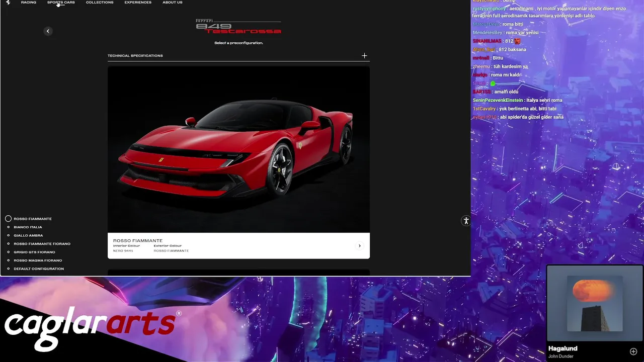This screenshot has width=644, height=362.
Task: Click 1stCavalry username in chat
Action: click(x=484, y=109)
